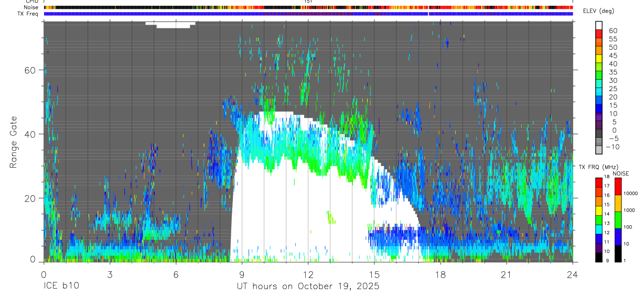Click the '25' elevation colorbar label
This screenshot has height=297, width=644.
click(x=613, y=89)
